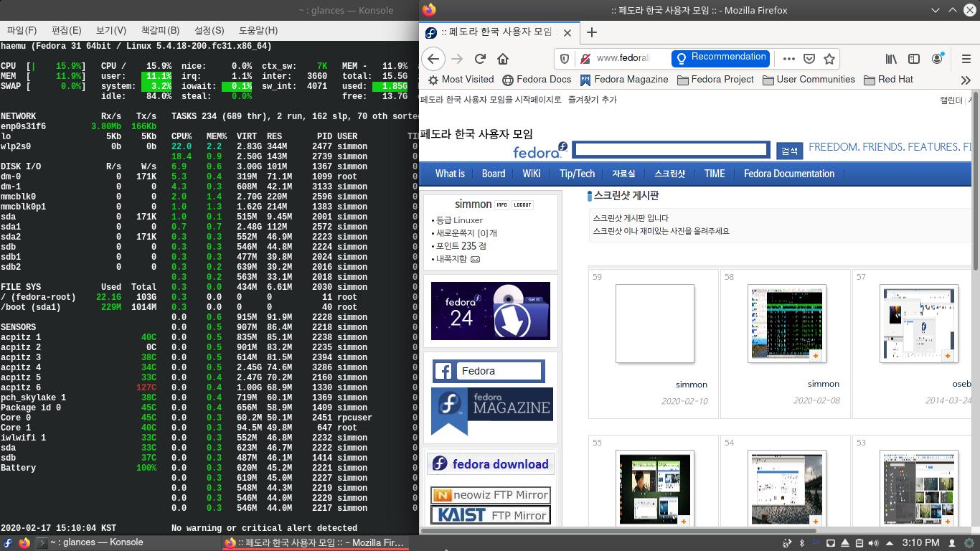Click the www.fedora address field
This screenshot has height=551, width=980.
click(622, 58)
